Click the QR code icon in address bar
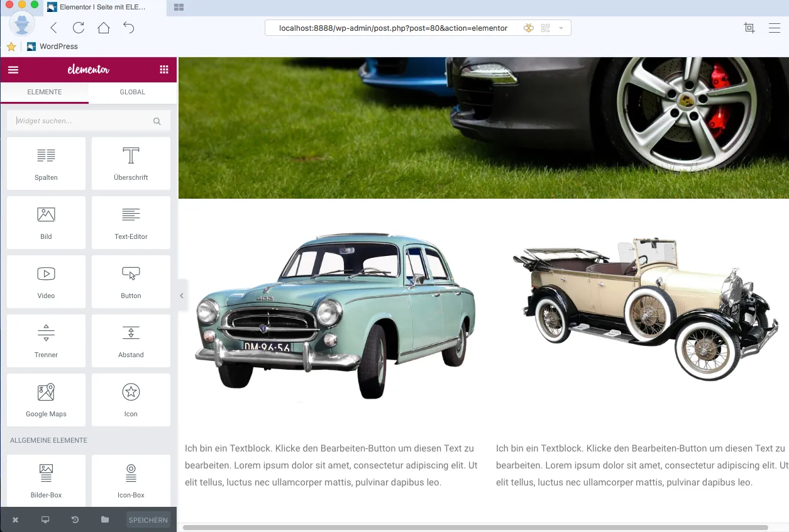Image resolution: width=789 pixels, height=532 pixels. click(x=545, y=28)
